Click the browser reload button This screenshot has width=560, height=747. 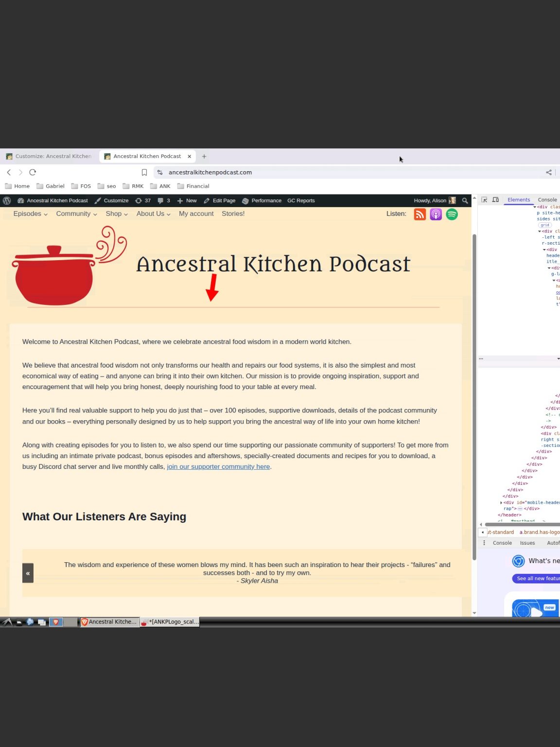pos(33,172)
